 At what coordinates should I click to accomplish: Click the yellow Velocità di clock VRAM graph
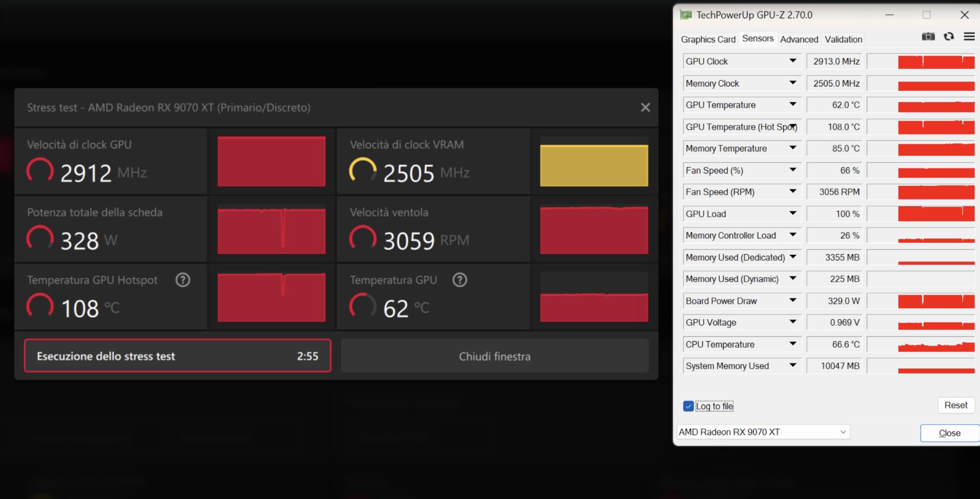pos(594,165)
